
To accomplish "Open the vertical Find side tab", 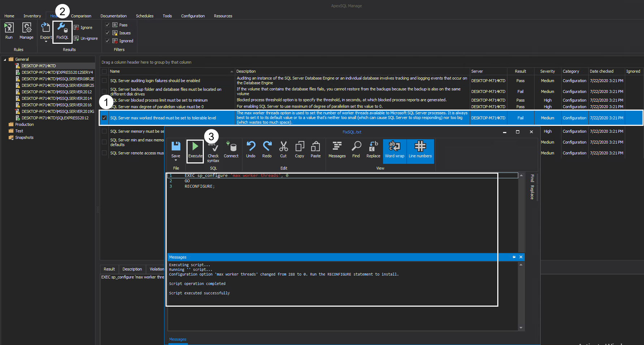I will 532,178.
